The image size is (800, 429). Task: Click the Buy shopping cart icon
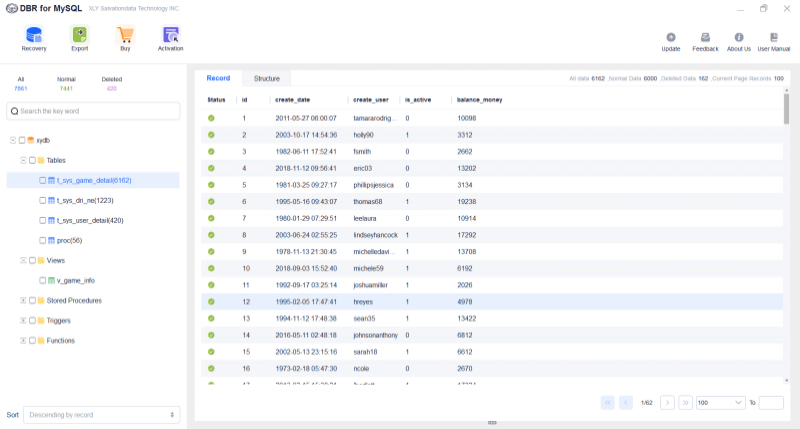click(x=125, y=36)
